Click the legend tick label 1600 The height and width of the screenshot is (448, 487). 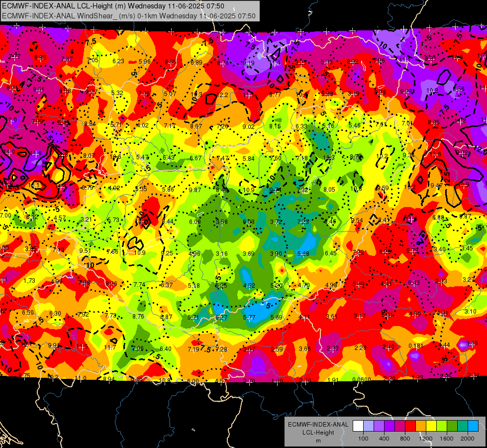coord(447,439)
